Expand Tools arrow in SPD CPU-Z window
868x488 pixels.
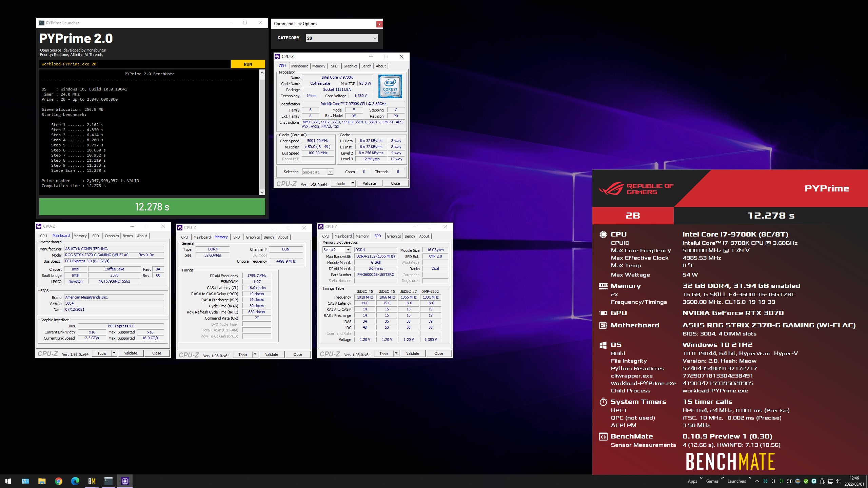[396, 353]
